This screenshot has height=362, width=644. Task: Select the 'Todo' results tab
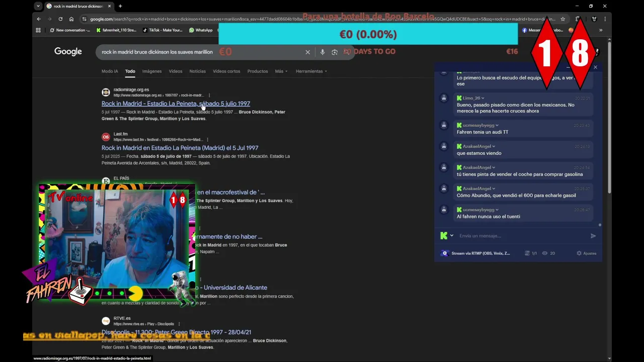click(x=130, y=71)
